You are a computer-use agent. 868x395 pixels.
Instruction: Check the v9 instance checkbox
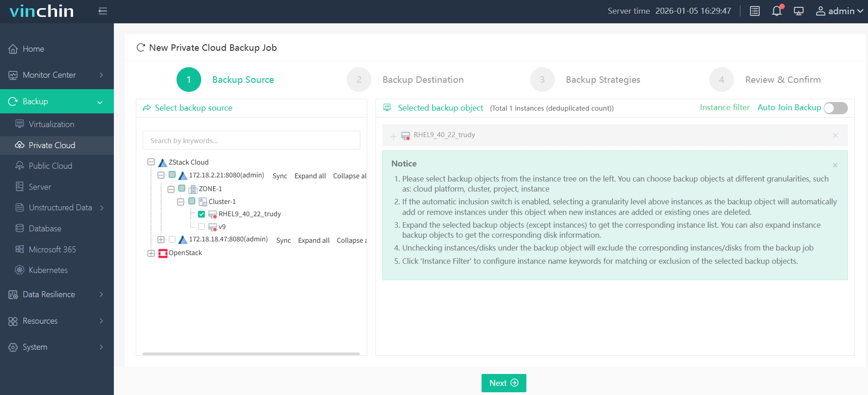pos(201,227)
